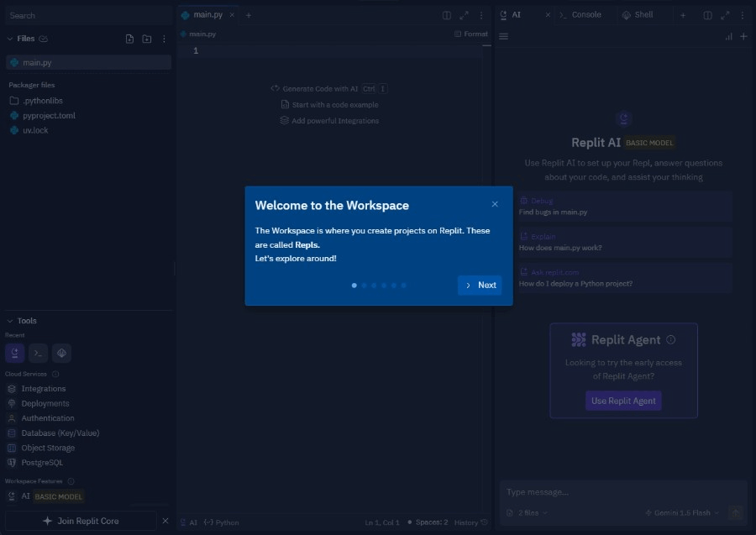Click Start with a code example
Screen dimensions: 756x535
[x=330, y=105]
